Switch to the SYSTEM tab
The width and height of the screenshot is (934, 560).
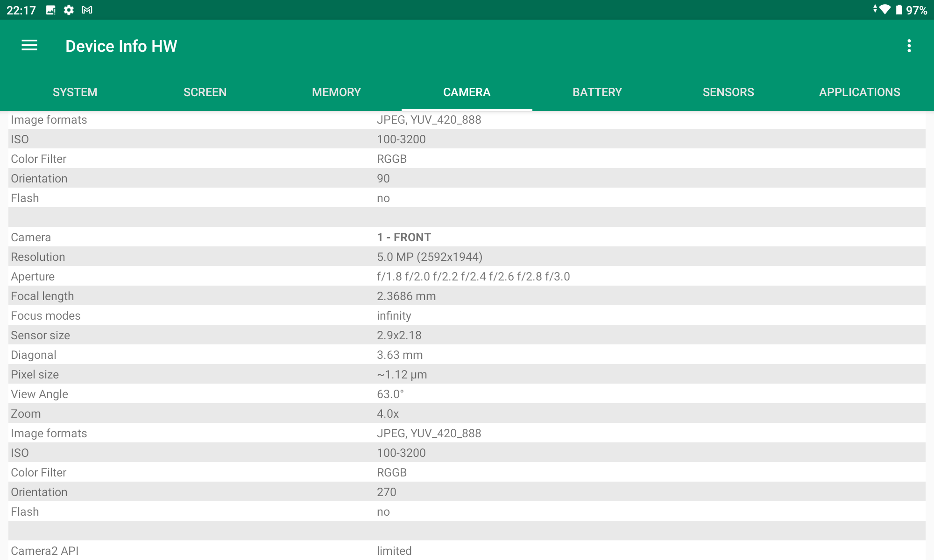pyautogui.click(x=75, y=92)
